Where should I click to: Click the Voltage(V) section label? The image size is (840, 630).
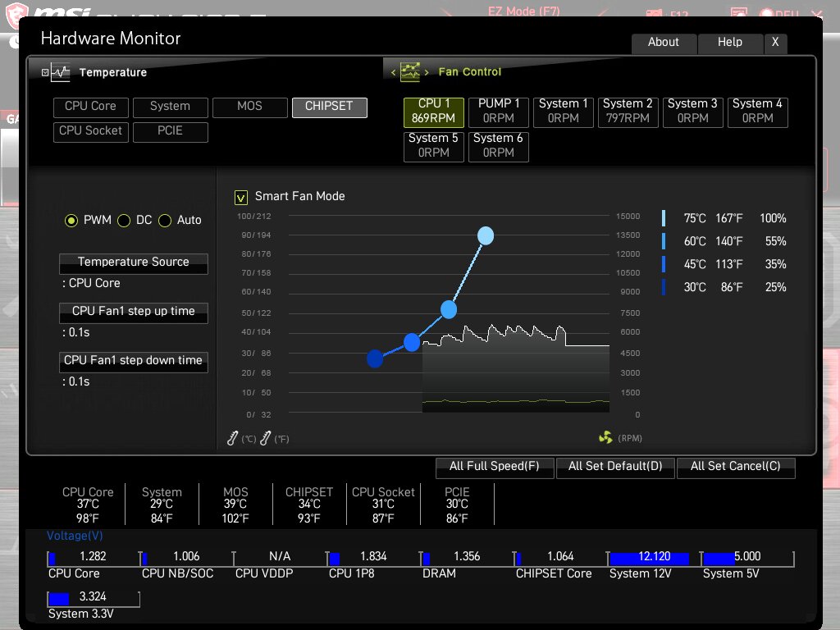click(x=75, y=536)
